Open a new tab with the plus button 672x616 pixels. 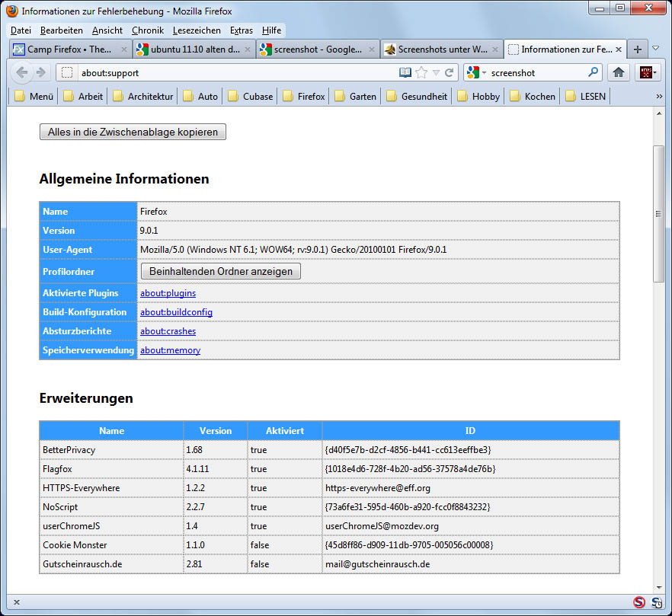(638, 49)
